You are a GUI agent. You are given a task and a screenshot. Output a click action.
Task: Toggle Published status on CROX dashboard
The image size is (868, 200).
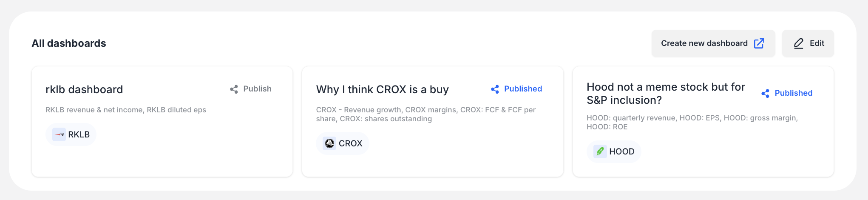(x=516, y=89)
